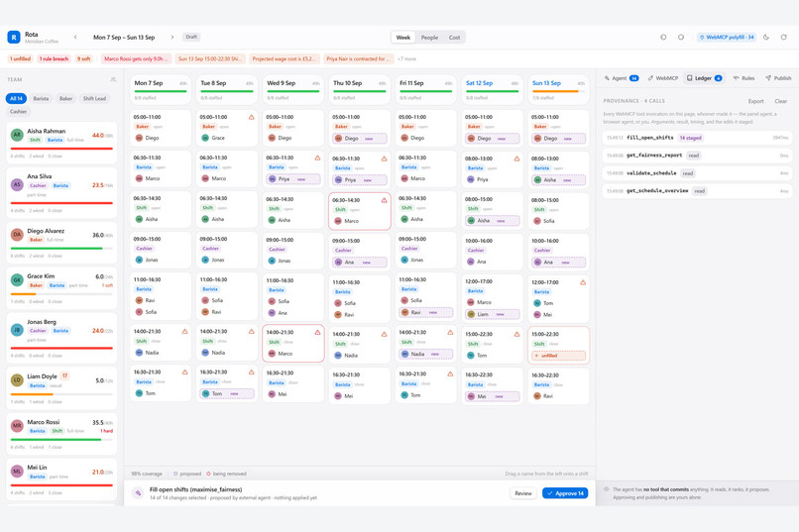Switch to the Week view tab

tap(403, 38)
